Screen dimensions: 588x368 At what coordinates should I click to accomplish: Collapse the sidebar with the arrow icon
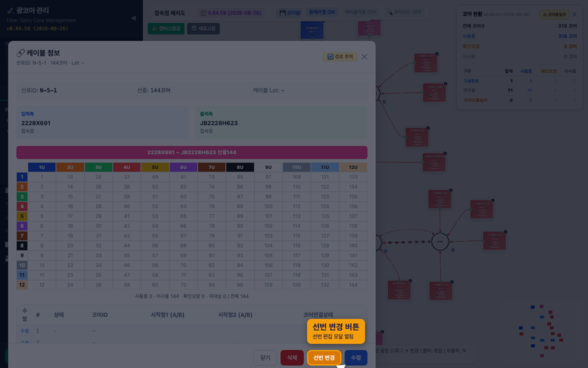click(x=133, y=18)
